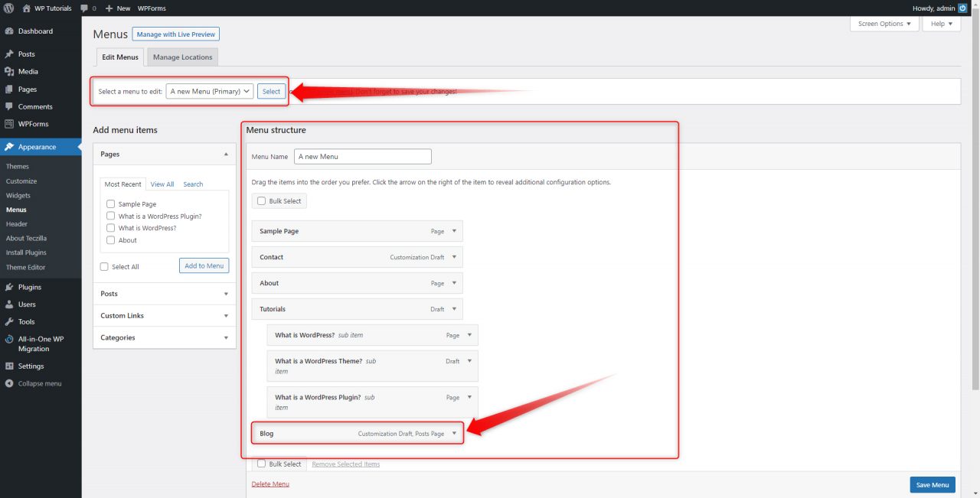Screen dimensions: 980x498
Task: Click the Delete Menu link
Action: pos(269,483)
